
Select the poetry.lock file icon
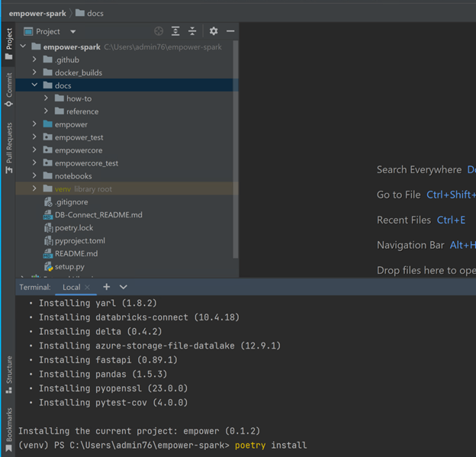[x=48, y=228]
